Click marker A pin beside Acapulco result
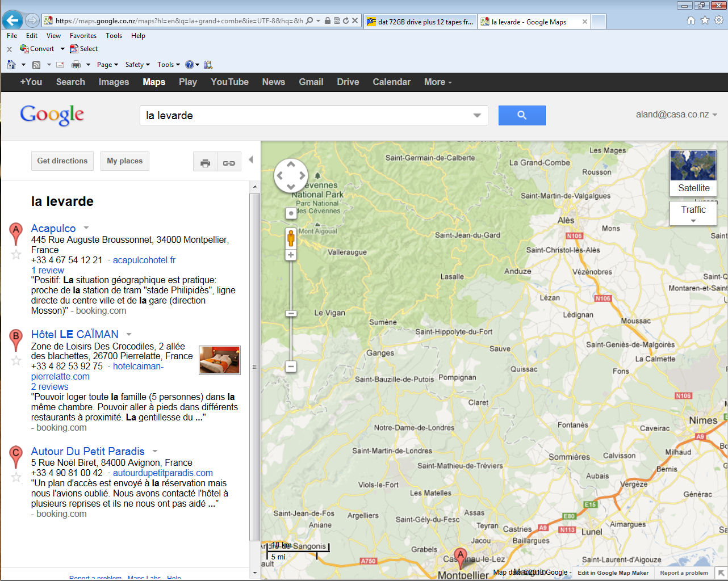The width and height of the screenshot is (728, 581). 16,234
